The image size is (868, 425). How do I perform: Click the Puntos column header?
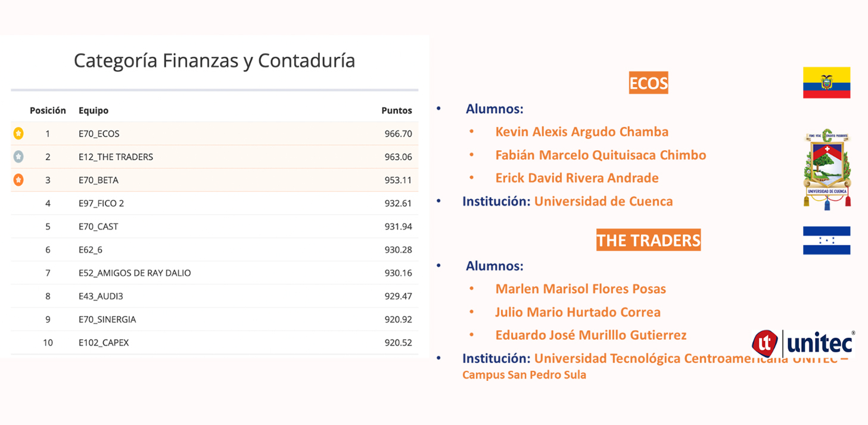point(397,110)
